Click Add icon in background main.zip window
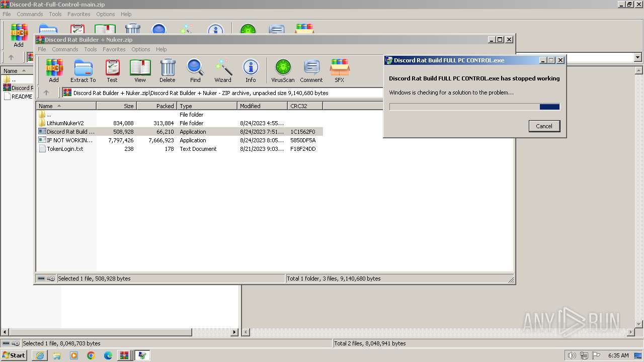644x362 pixels. 19,35
